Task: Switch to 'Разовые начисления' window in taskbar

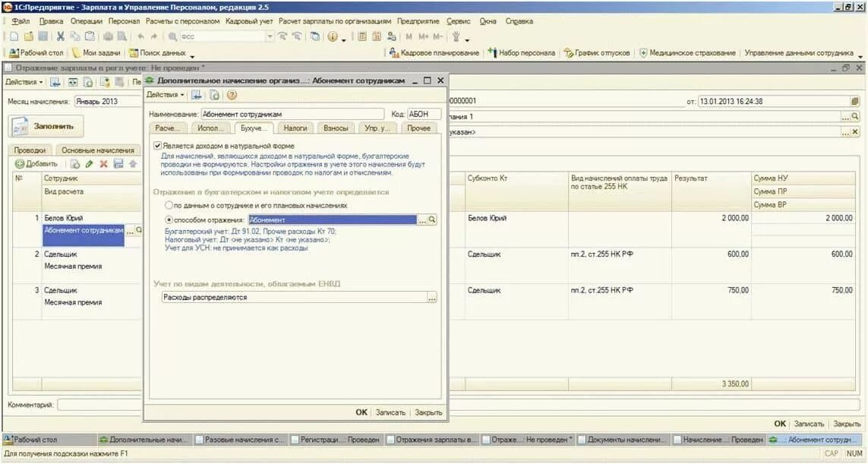Action: click(x=240, y=440)
